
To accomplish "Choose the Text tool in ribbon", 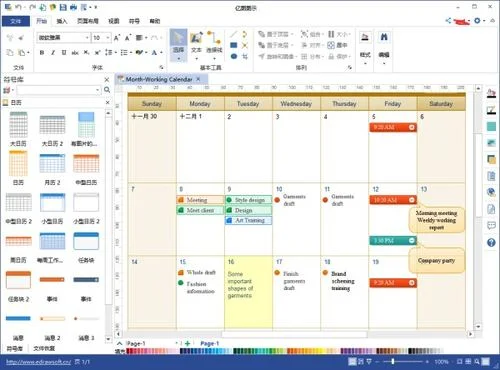I will tap(196, 44).
